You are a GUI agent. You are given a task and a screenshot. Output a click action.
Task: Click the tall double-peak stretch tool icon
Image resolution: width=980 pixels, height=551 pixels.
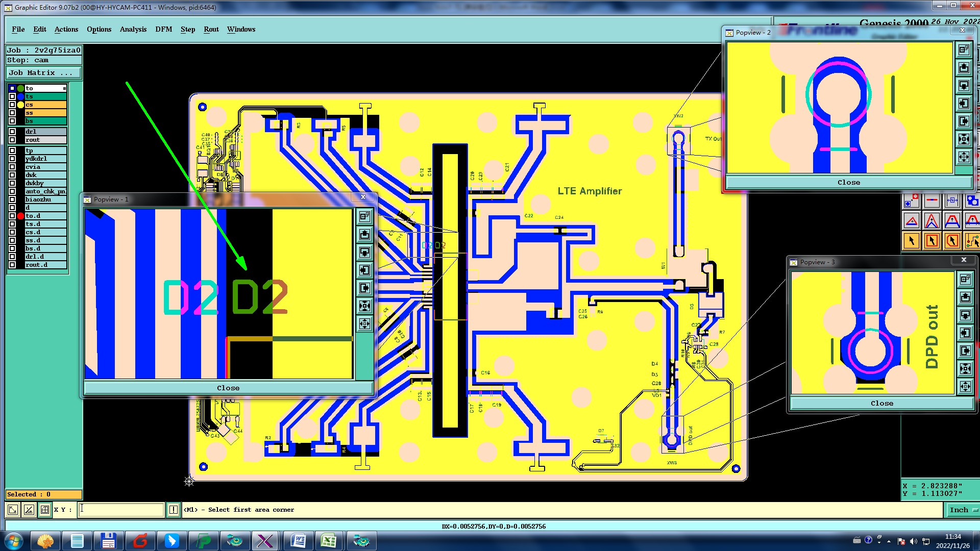(x=932, y=220)
